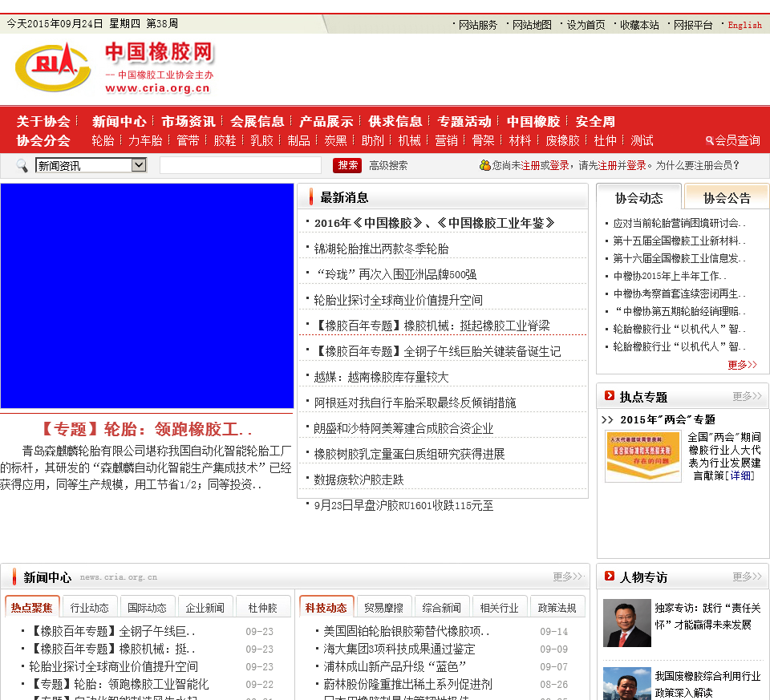The height and width of the screenshot is (700, 770).
Task: Open news 数据疲软沪胶走跌
Action: pos(359,479)
